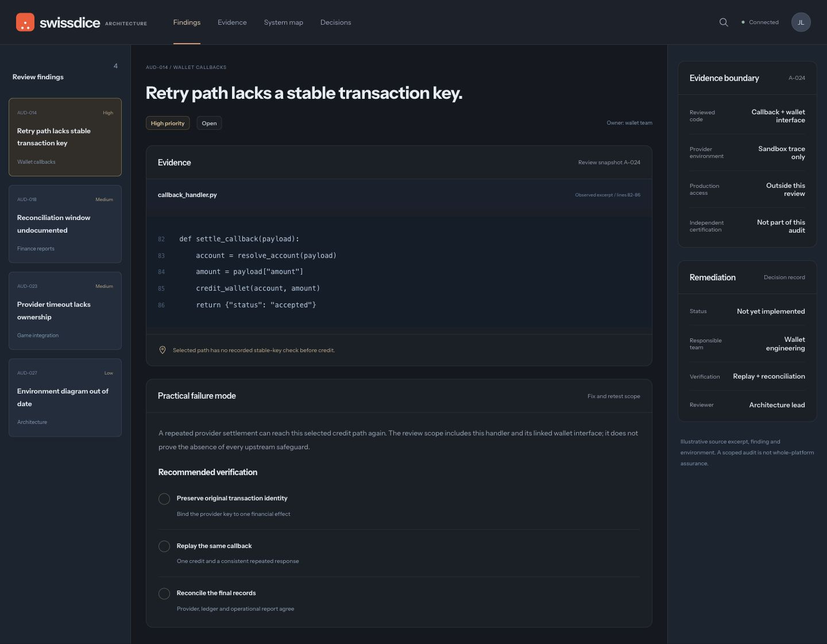
Task: Click the Remediation panel title
Action: click(712, 277)
